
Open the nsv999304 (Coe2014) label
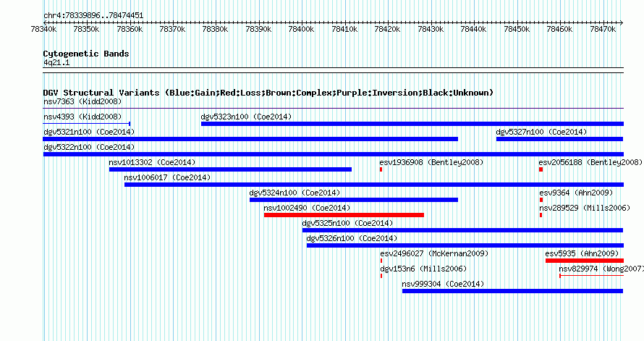[443, 284]
